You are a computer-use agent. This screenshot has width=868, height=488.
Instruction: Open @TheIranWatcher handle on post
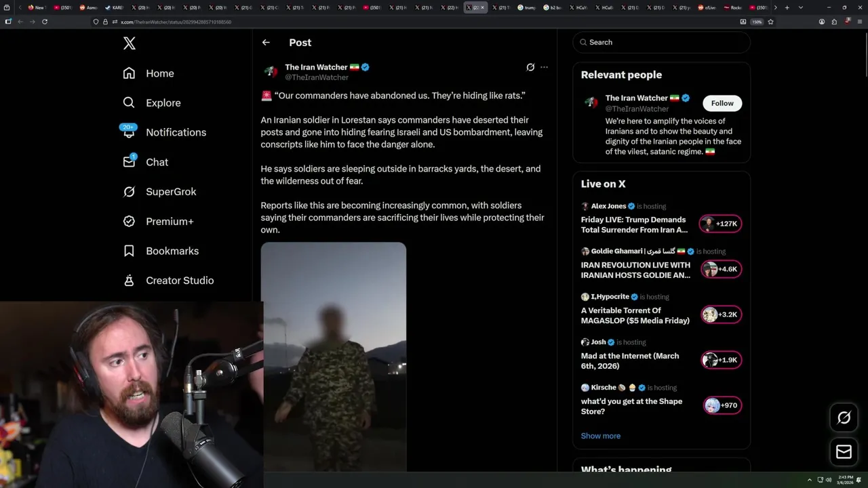tap(317, 77)
